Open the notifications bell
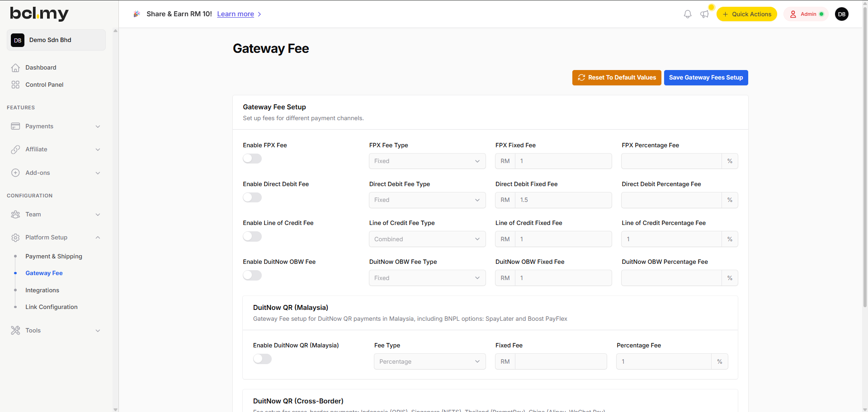The height and width of the screenshot is (412, 868). click(x=688, y=14)
